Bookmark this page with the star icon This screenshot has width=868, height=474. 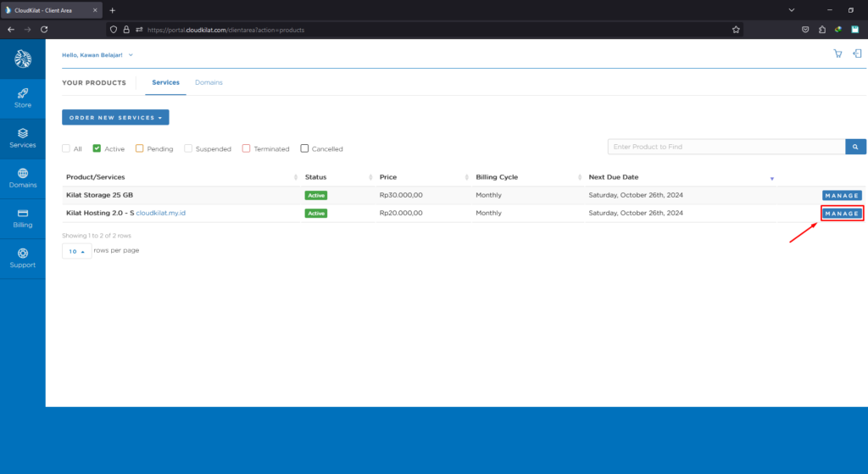click(737, 29)
